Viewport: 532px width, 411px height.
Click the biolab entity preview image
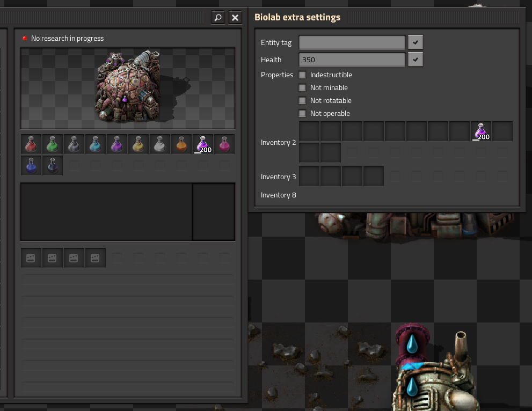(x=128, y=89)
